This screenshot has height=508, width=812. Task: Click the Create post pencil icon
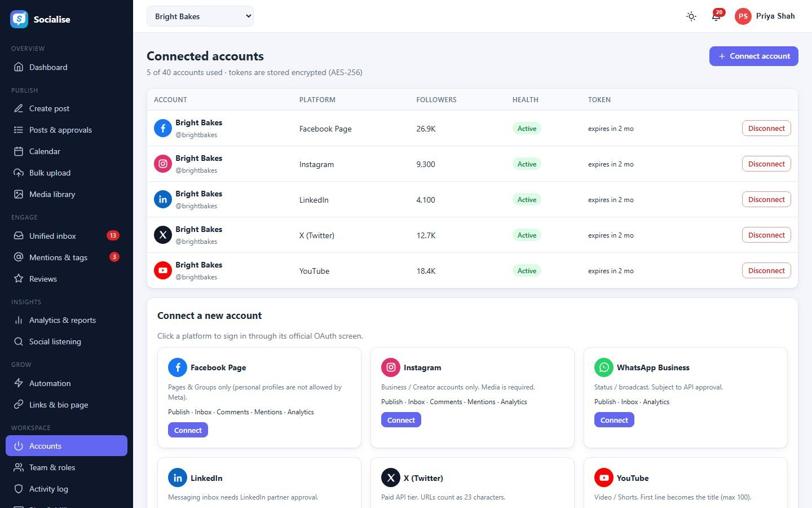(x=19, y=108)
